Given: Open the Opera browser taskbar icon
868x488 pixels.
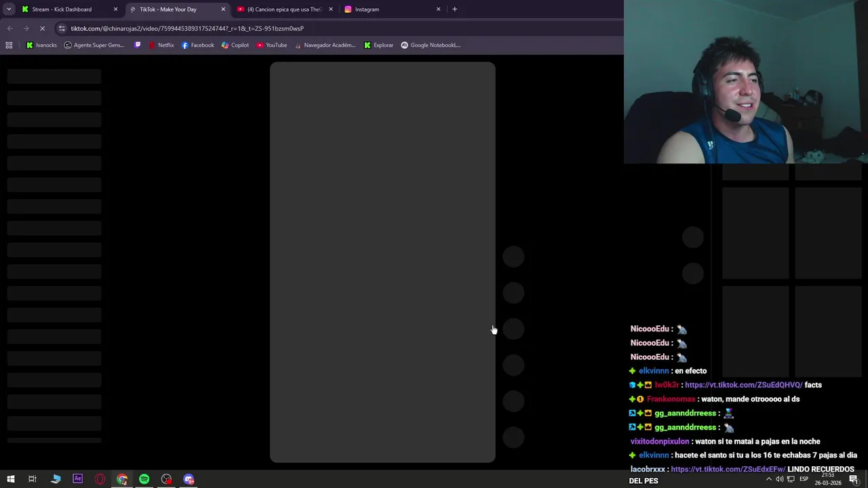Looking at the screenshot, I should pos(100,479).
